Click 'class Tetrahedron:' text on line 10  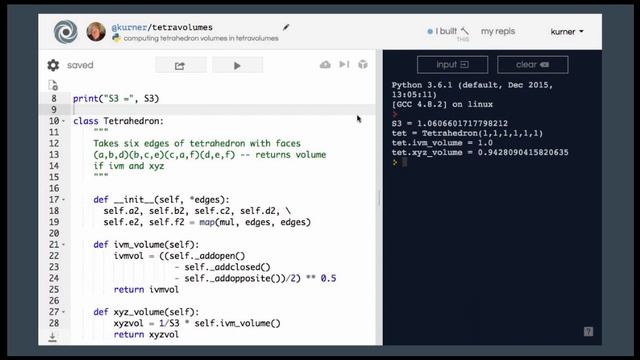pyautogui.click(x=118, y=121)
